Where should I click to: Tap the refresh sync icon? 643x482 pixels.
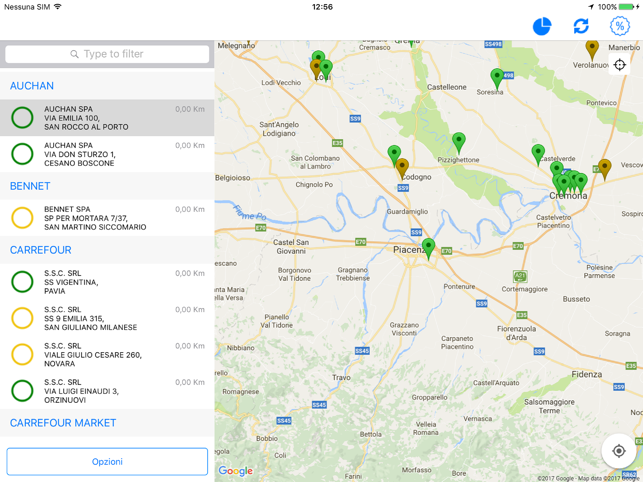[x=581, y=26]
